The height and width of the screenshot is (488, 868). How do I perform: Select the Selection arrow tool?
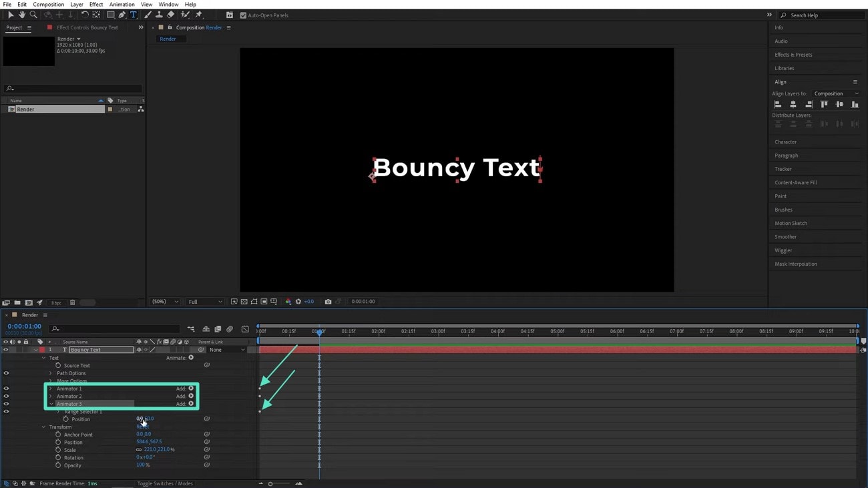coord(11,15)
